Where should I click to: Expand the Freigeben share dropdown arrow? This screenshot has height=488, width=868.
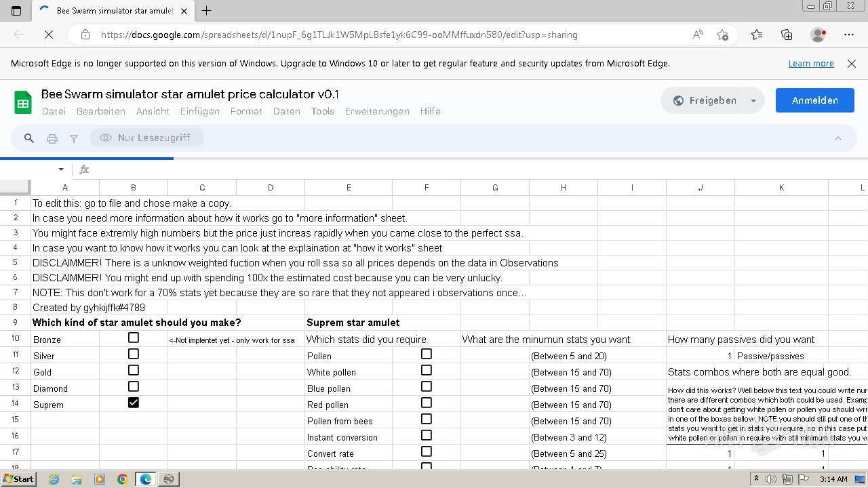click(x=753, y=100)
